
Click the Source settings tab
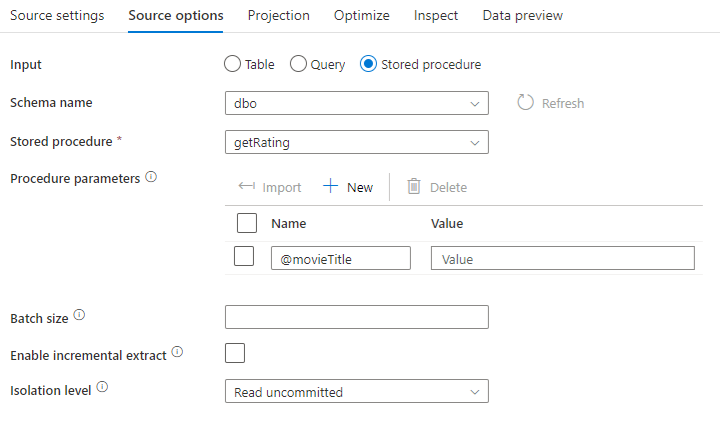pyautogui.click(x=57, y=15)
